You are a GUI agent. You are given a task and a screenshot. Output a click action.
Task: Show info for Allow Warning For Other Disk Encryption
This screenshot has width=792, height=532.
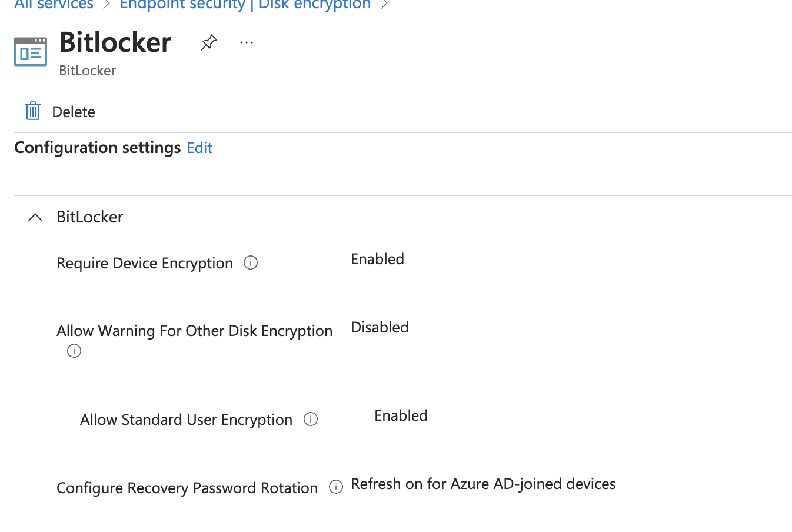pos(74,351)
